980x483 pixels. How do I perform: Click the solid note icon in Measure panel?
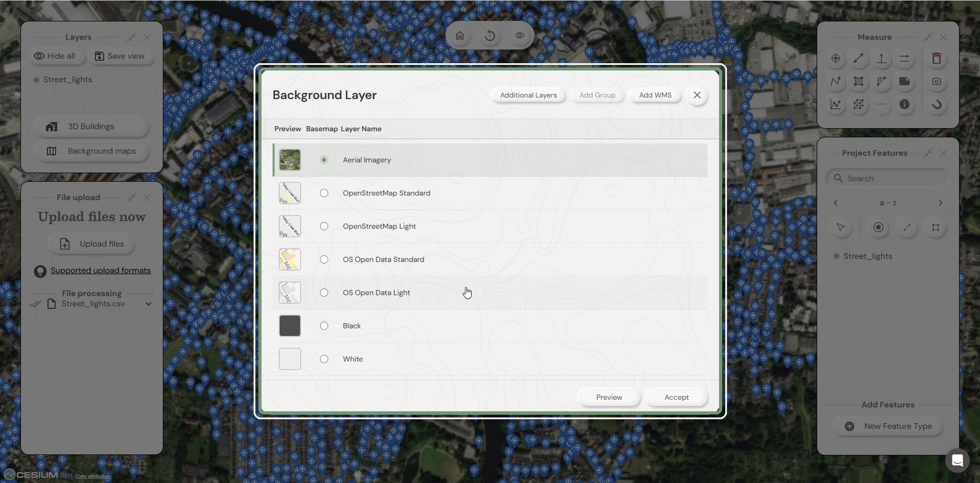coord(904,81)
